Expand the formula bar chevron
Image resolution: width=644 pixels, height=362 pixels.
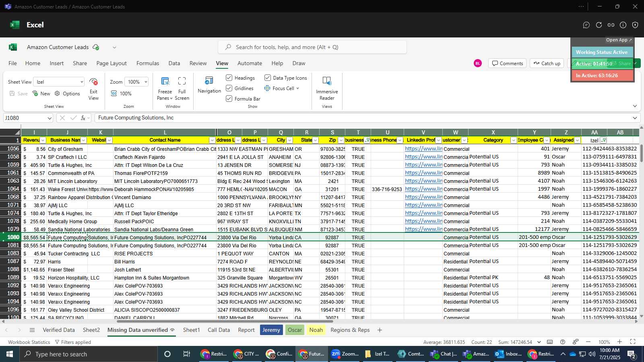(635, 118)
